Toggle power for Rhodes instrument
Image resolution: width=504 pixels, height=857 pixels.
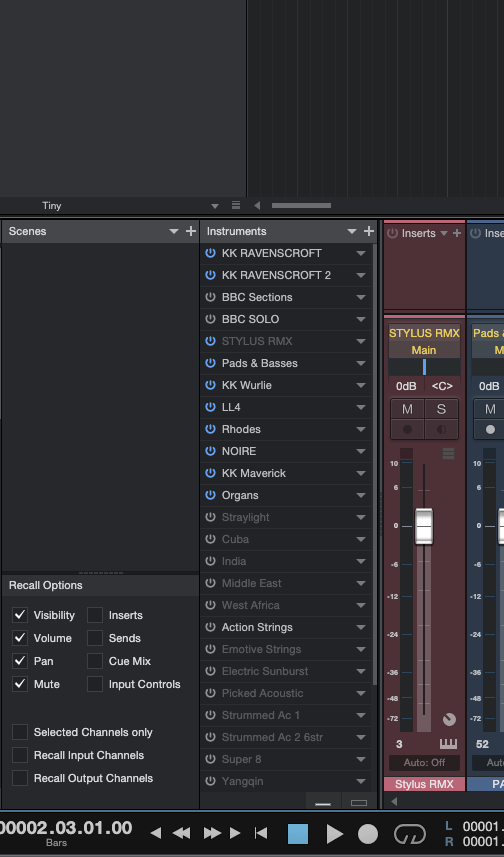(210, 429)
